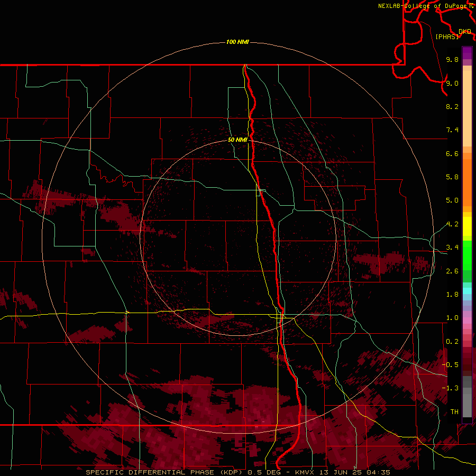
Task: Click the 7.4 scale value
Action: [452, 130]
